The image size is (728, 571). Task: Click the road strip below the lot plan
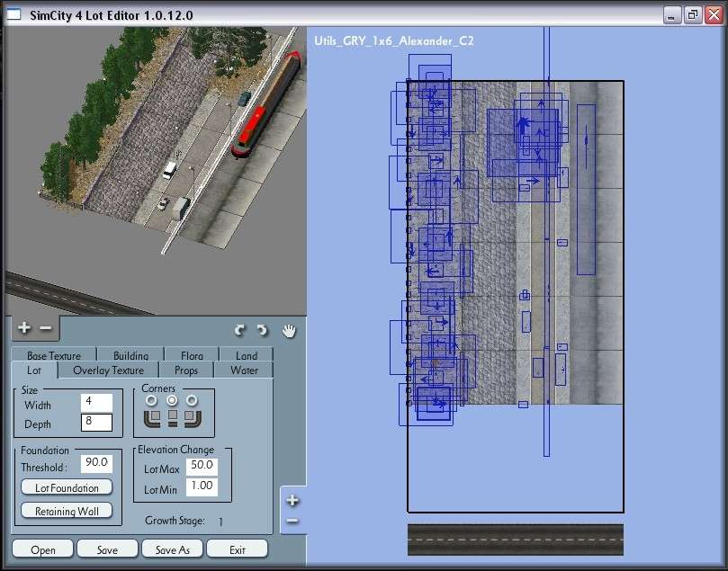[516, 540]
